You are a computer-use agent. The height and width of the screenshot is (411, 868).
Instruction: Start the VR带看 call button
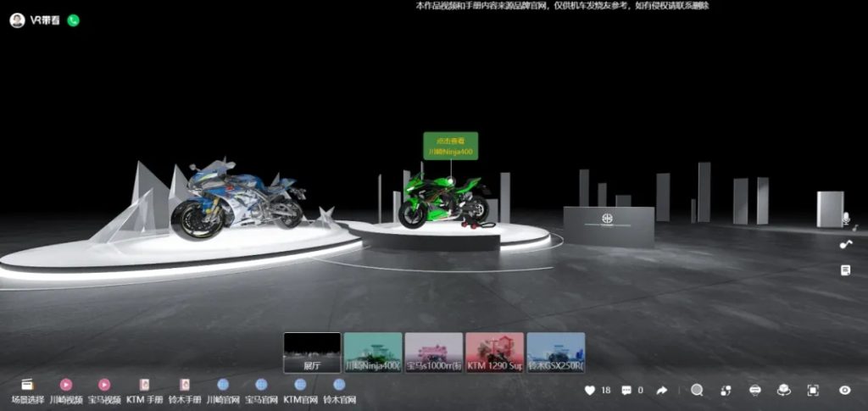pyautogui.click(x=73, y=20)
